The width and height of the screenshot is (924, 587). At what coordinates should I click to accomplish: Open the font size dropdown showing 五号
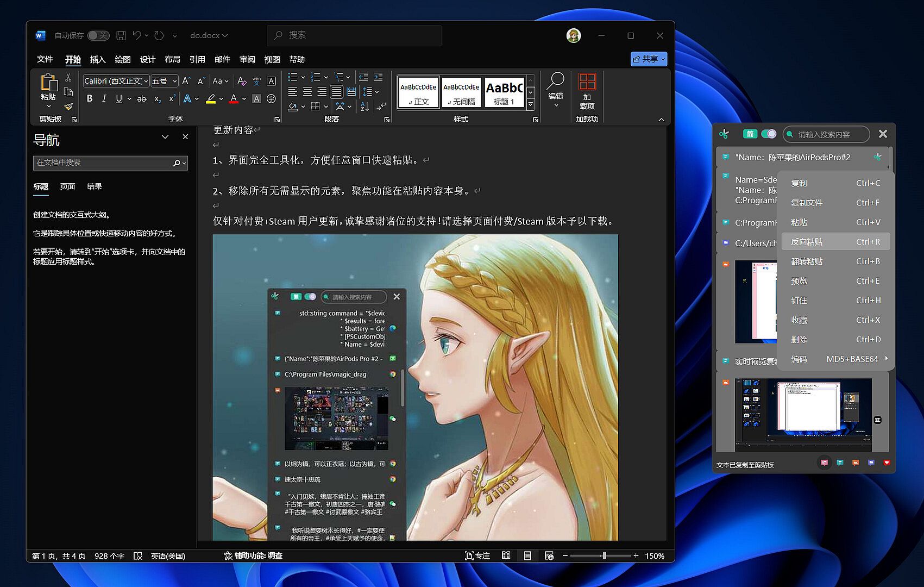click(174, 81)
